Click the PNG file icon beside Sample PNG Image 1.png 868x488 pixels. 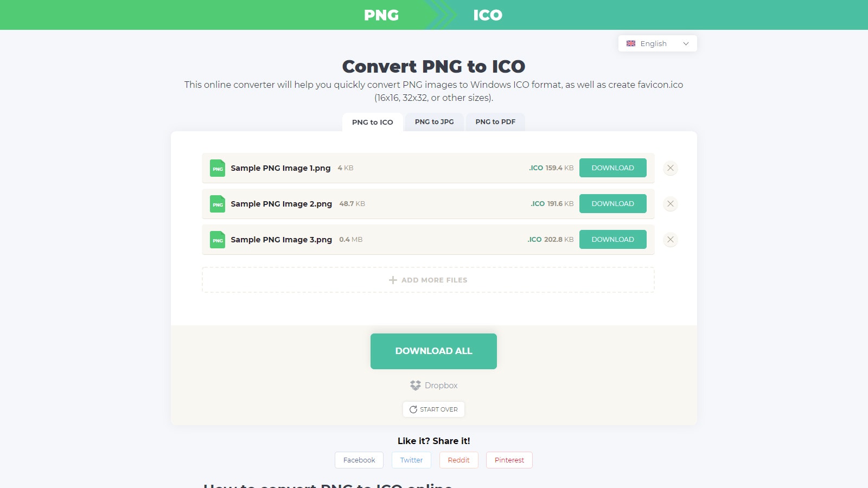pos(217,168)
